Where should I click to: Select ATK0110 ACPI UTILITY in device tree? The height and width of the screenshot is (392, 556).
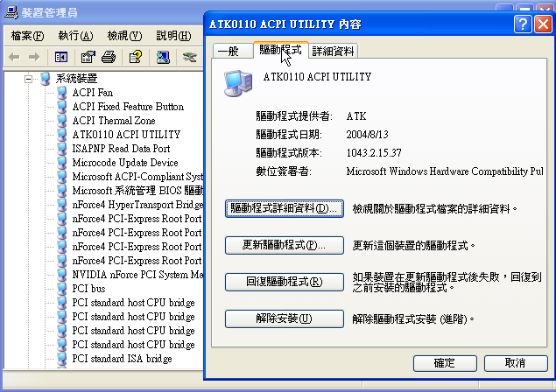127,135
